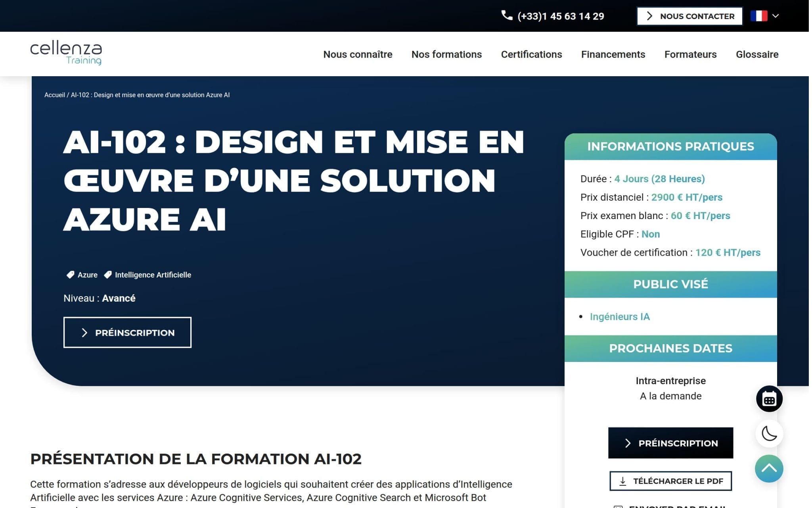Click the price 2900 € HT/pers
Image resolution: width=812 pixels, height=508 pixels.
click(x=687, y=197)
